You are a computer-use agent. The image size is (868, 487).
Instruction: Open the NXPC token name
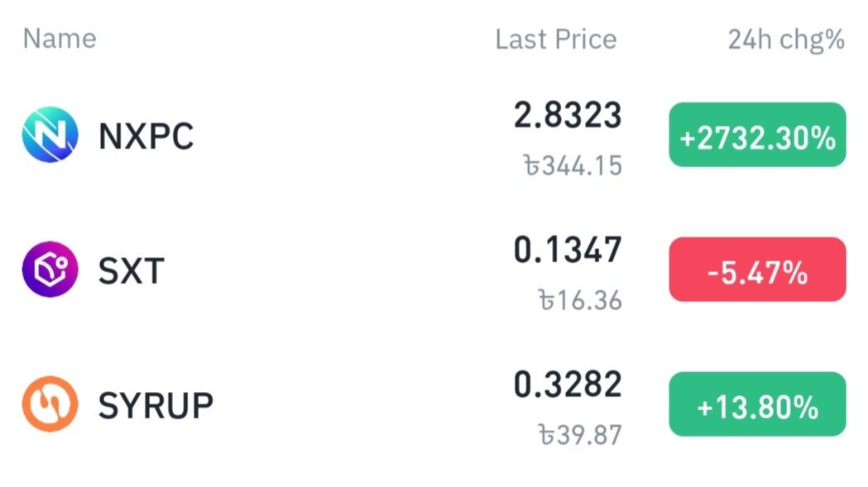tap(146, 136)
